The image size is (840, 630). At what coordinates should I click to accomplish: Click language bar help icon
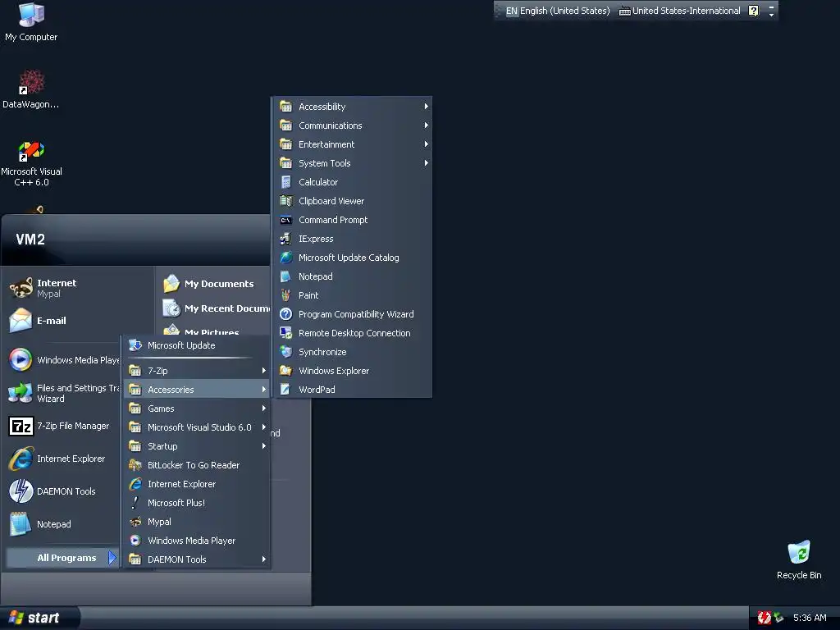(753, 11)
